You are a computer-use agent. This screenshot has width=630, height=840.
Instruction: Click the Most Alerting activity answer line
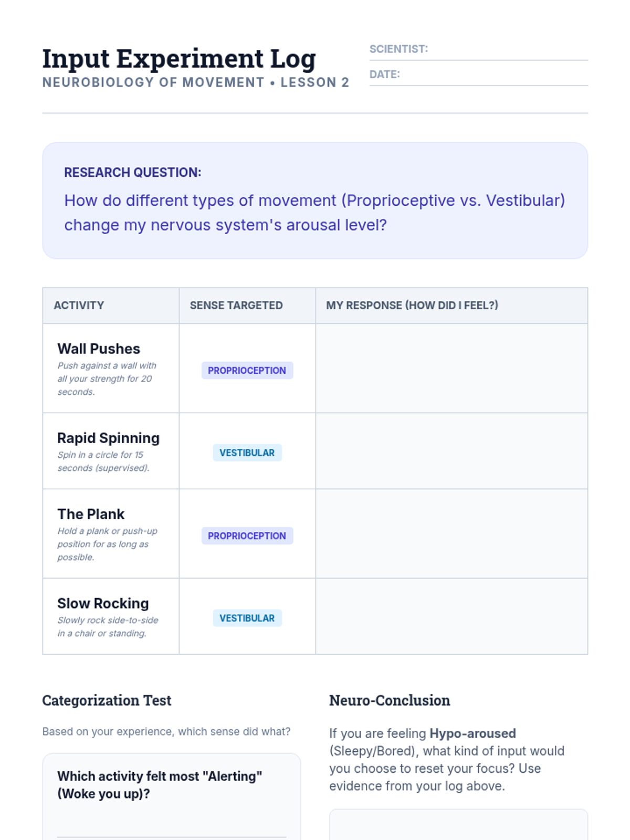click(x=172, y=824)
